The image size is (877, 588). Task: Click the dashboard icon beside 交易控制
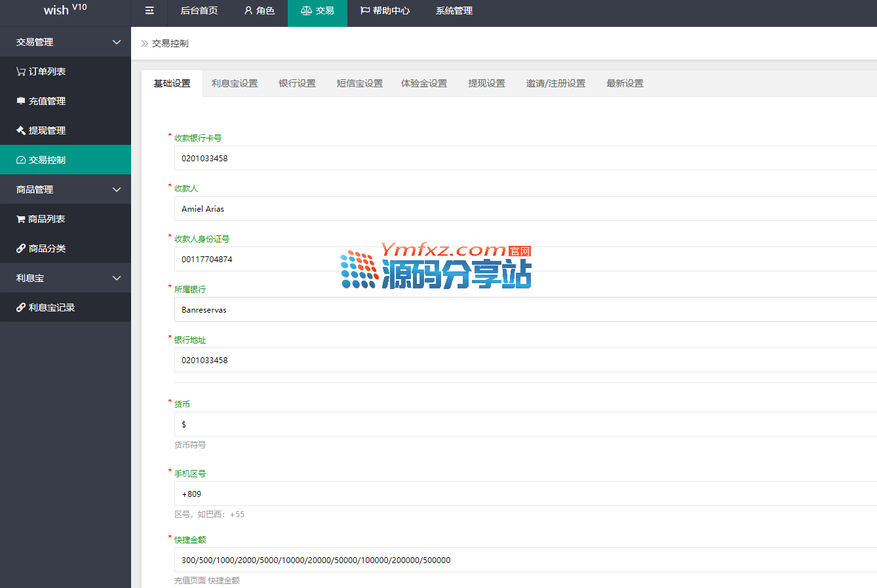[x=21, y=160]
